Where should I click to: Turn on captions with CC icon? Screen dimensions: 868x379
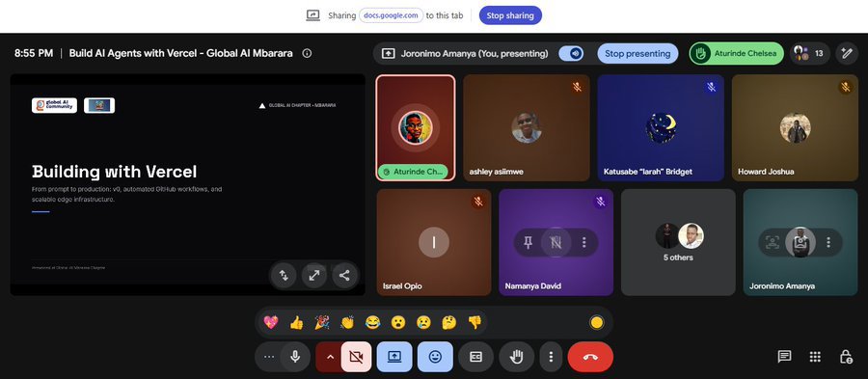(x=475, y=357)
